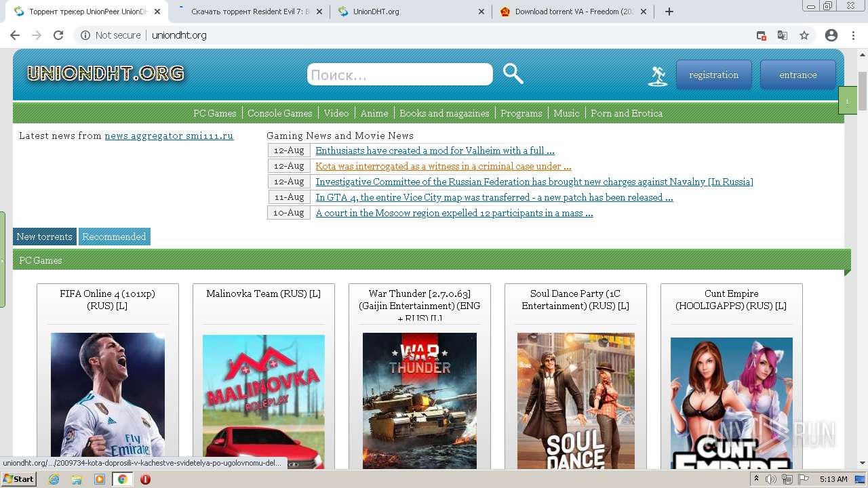The height and width of the screenshot is (488, 868).
Task: Open the FIFA Online 4 cover thumbnail
Action: tap(108, 400)
